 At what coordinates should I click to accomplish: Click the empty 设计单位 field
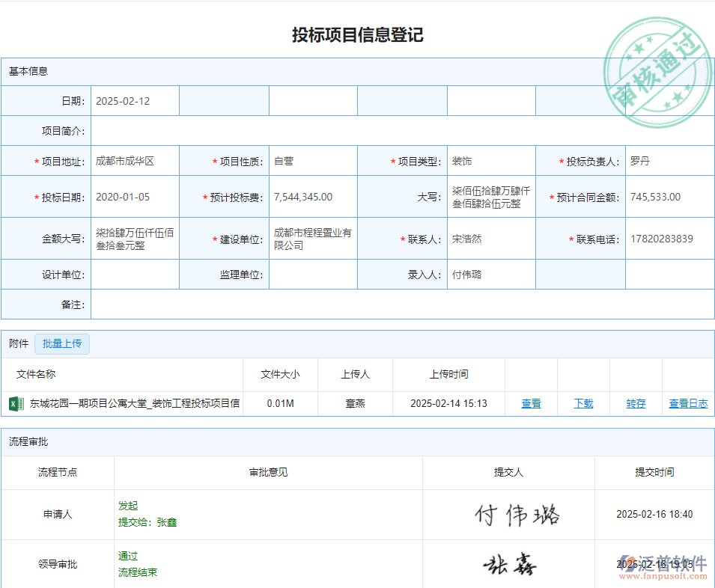pyautogui.click(x=135, y=274)
